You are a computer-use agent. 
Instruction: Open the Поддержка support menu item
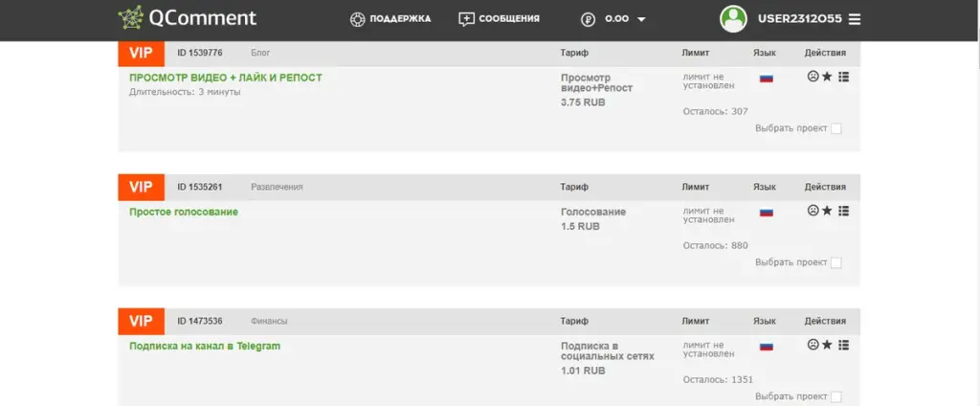click(x=390, y=18)
